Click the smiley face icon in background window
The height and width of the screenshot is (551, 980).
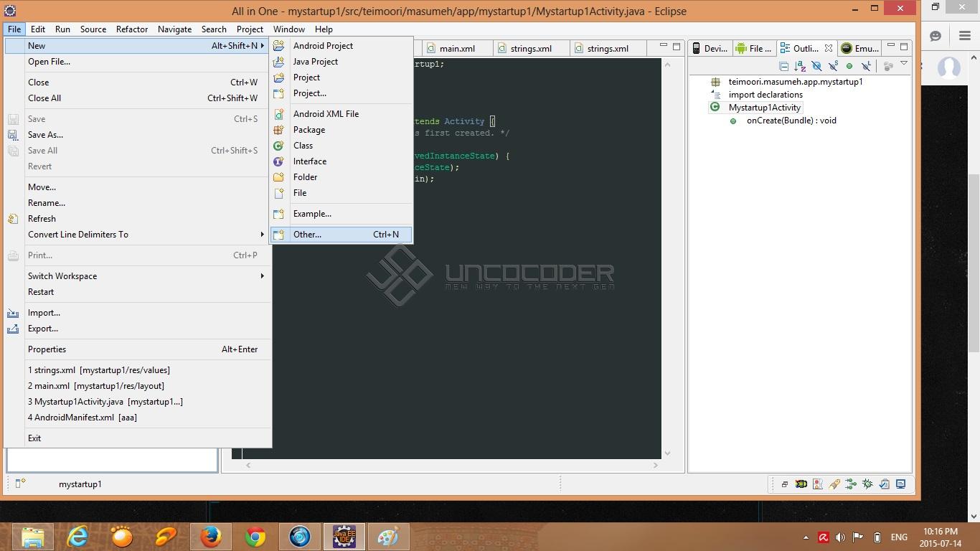tap(936, 36)
